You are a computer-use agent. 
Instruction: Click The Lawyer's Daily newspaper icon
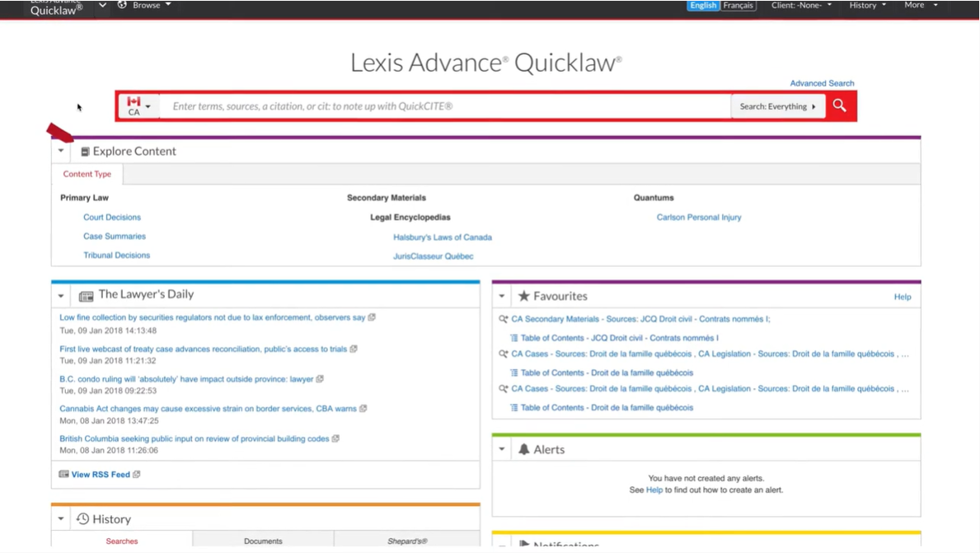click(86, 295)
